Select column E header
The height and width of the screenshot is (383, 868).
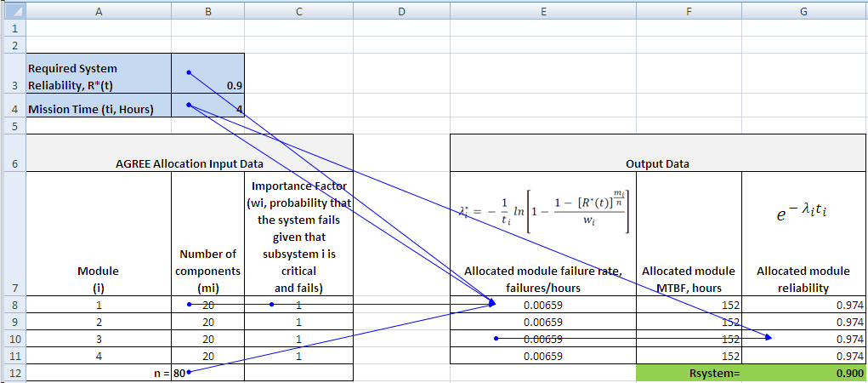coord(543,10)
